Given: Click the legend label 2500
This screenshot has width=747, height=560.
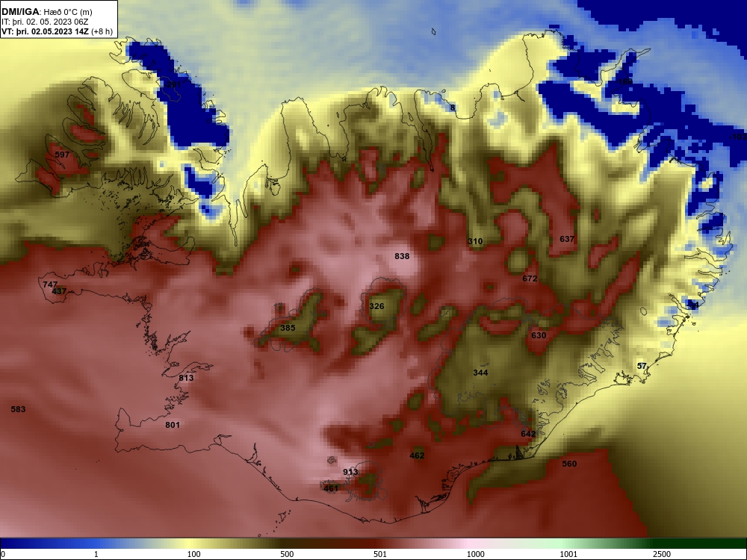Looking at the screenshot, I should 662,554.
